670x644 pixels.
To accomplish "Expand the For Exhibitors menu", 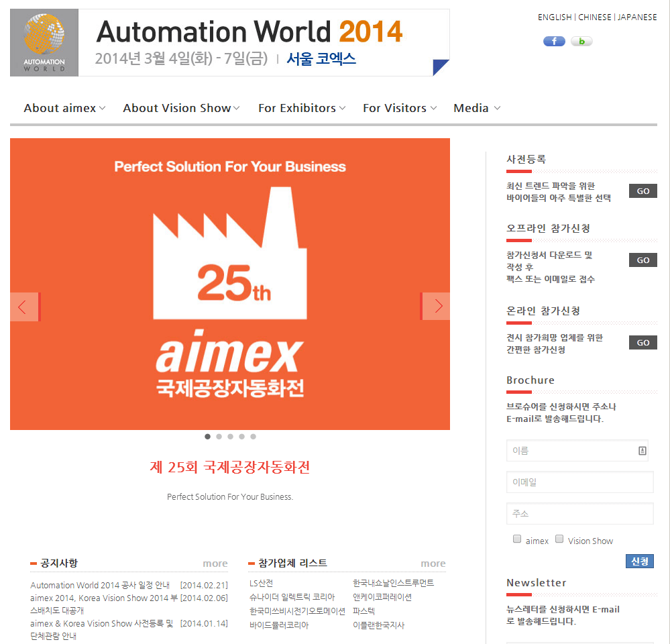I will (302, 108).
